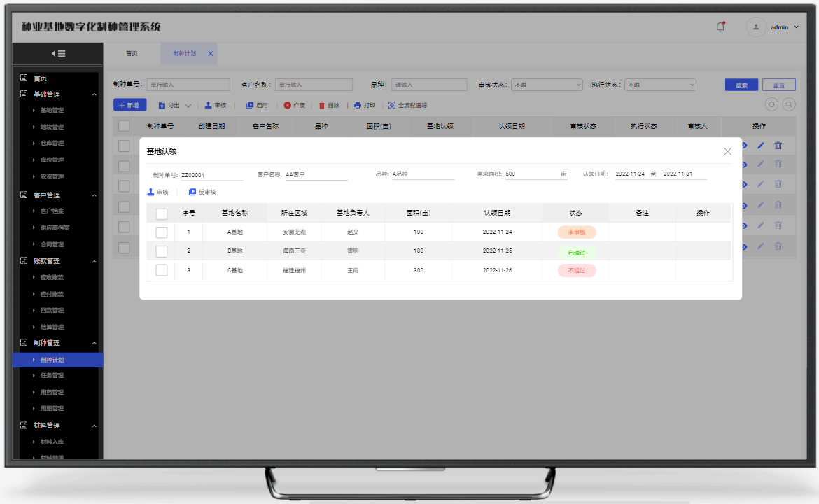819x504 pixels.
Task: Close the 基地认领 dialog
Action: click(727, 151)
